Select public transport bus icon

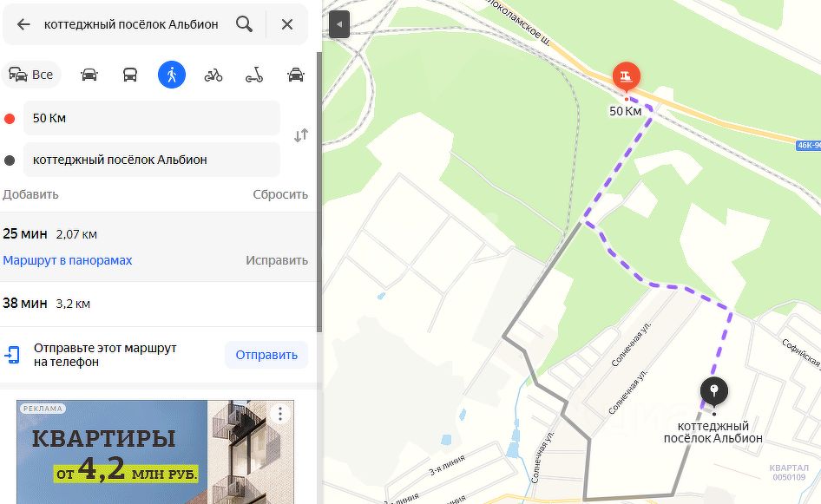[x=130, y=75]
